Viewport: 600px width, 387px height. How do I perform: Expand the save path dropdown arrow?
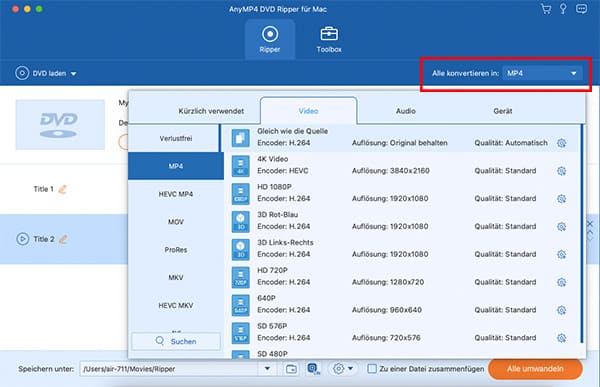(x=267, y=369)
